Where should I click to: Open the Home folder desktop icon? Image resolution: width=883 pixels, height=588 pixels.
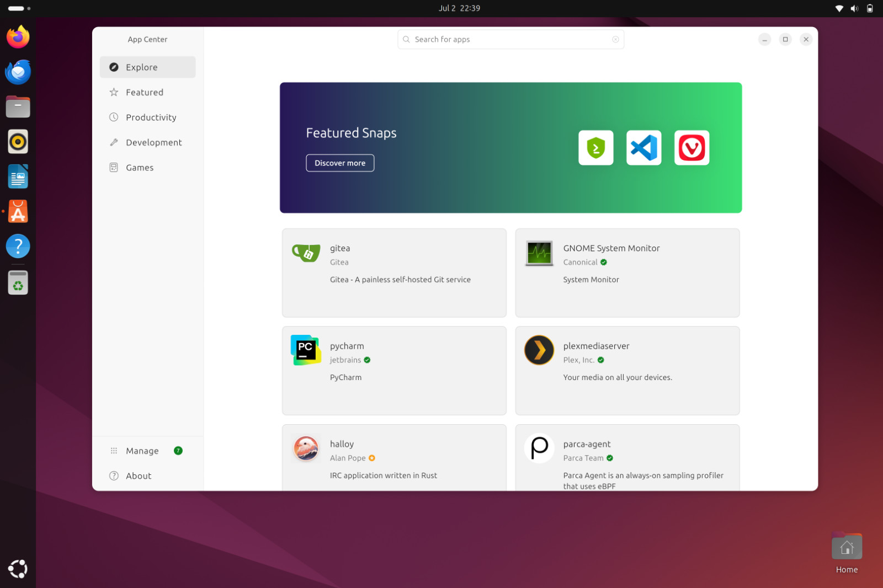847,553
